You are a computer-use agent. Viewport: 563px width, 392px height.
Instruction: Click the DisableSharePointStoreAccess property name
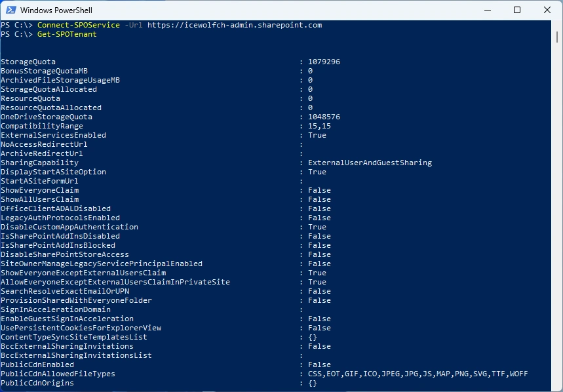65,254
